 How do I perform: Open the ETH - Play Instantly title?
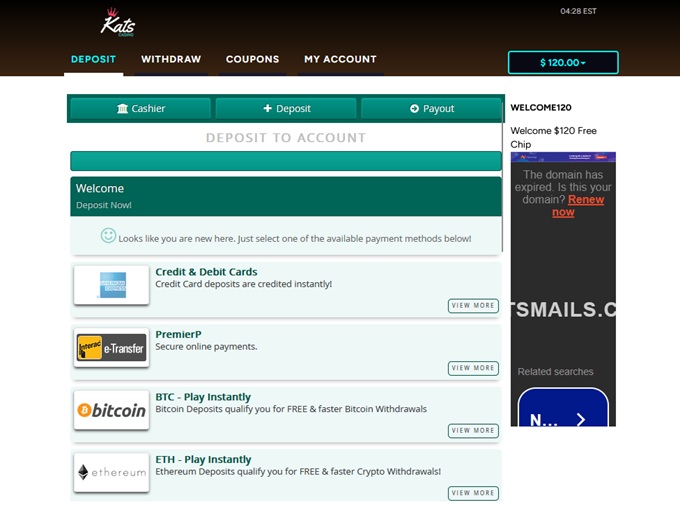203,459
